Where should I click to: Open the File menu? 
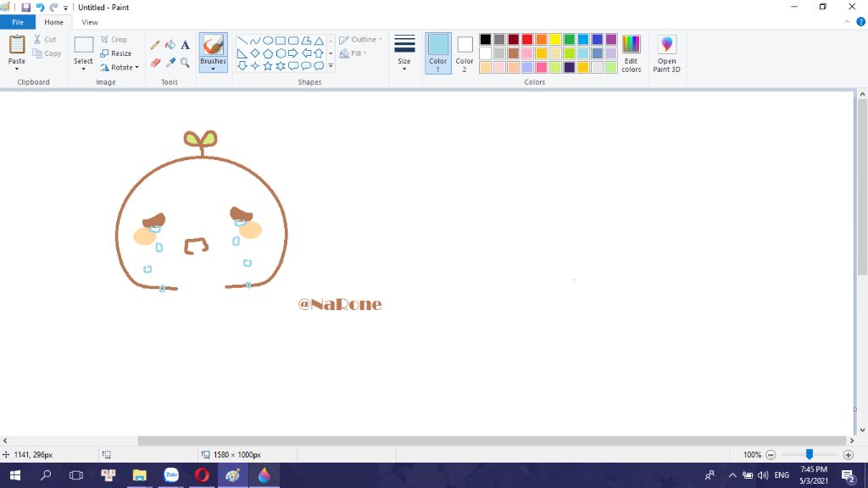pos(18,22)
